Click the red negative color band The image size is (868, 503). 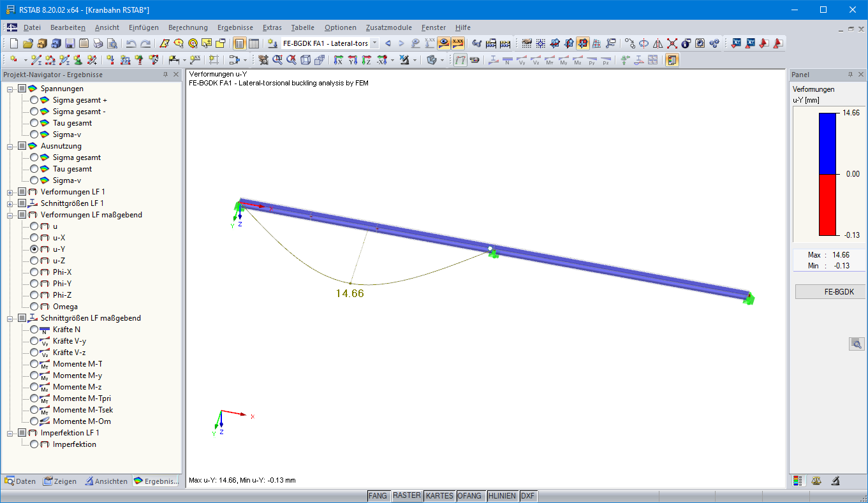[827, 205]
